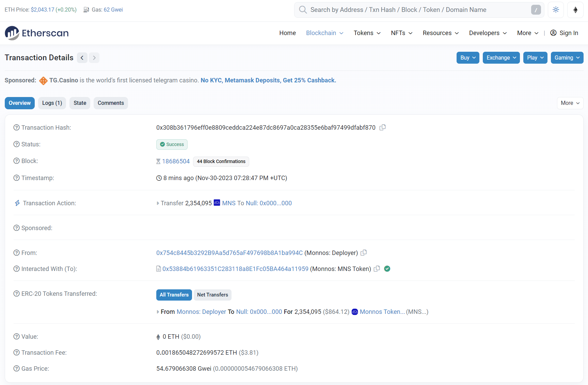This screenshot has height=385, width=588.
Task: Go to next transaction arrow
Action: [94, 58]
